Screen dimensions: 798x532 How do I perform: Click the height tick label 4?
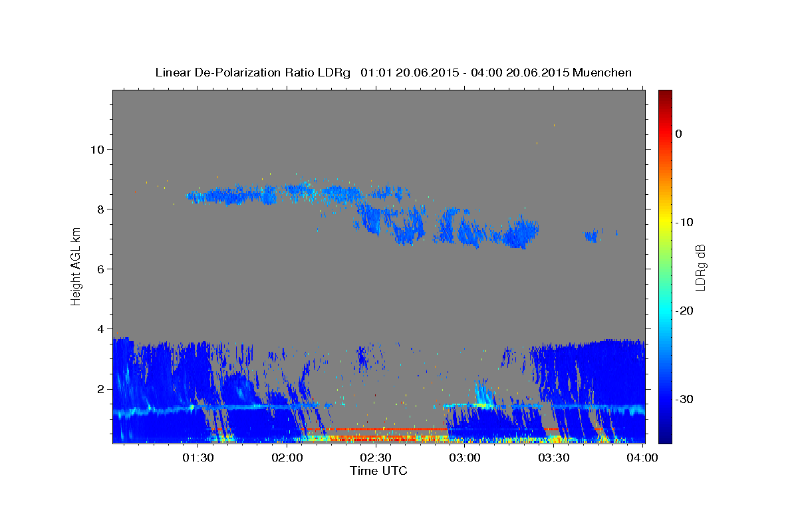click(x=100, y=329)
